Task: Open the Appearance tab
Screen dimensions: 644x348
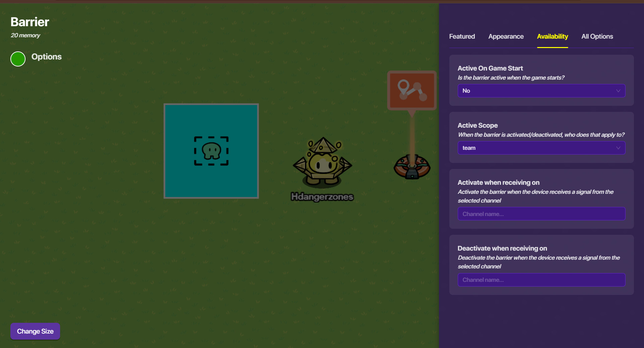Action: 506,36
